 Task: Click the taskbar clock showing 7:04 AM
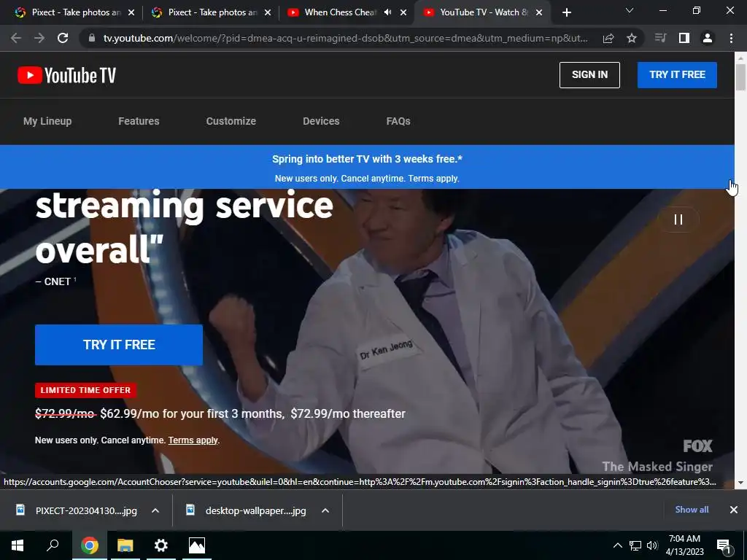point(684,545)
